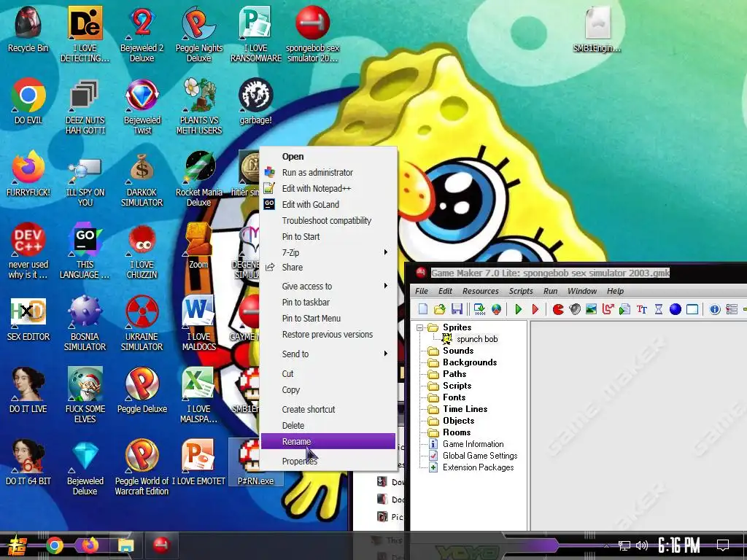Create a sprite using the red Pac-Man icon

(558, 309)
